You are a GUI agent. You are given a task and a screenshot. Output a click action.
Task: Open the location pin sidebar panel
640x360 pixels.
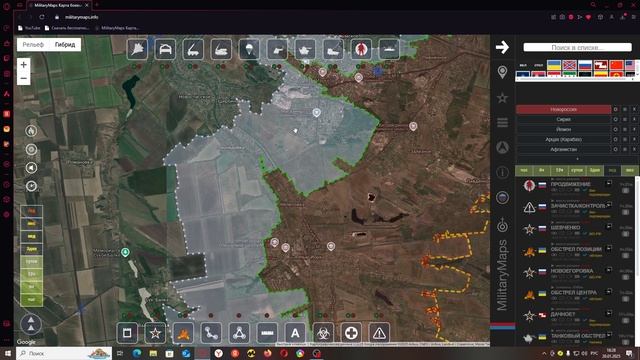point(502,72)
